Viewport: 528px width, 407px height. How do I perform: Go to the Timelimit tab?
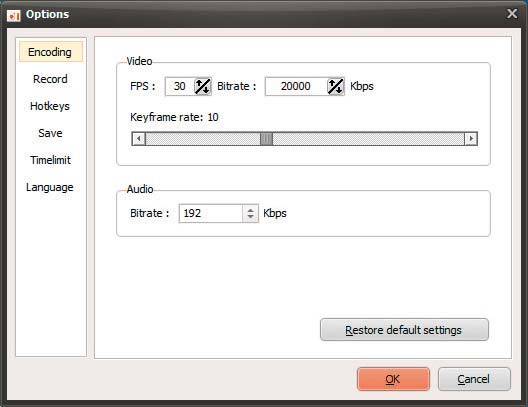pos(51,160)
